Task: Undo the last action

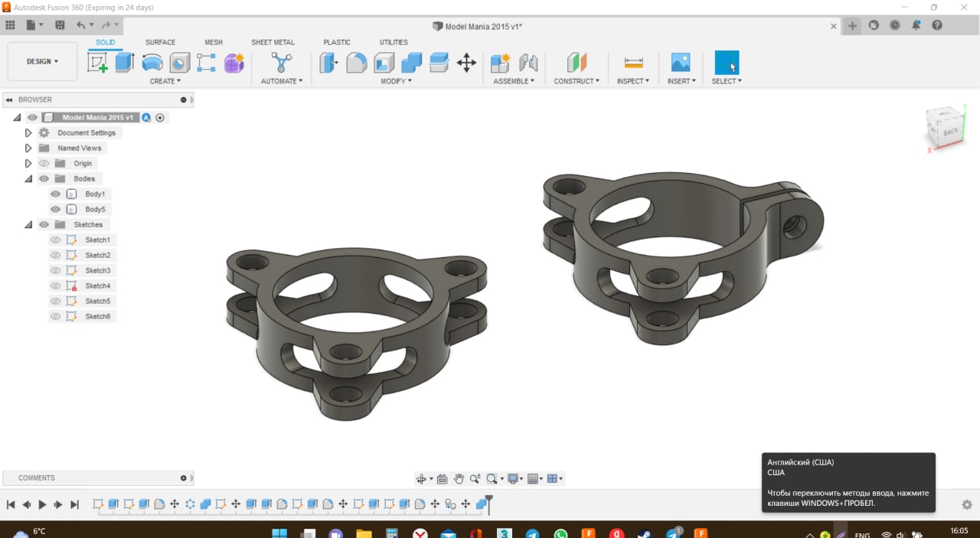Action: click(80, 25)
